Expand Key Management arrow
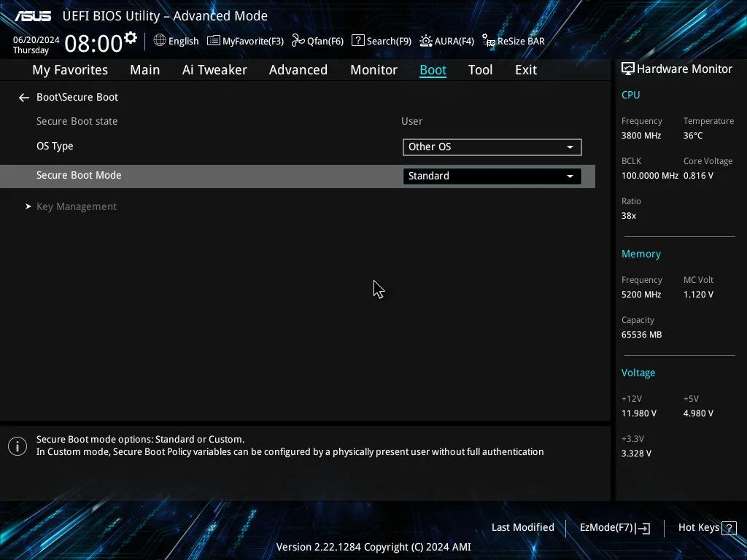 [28, 206]
